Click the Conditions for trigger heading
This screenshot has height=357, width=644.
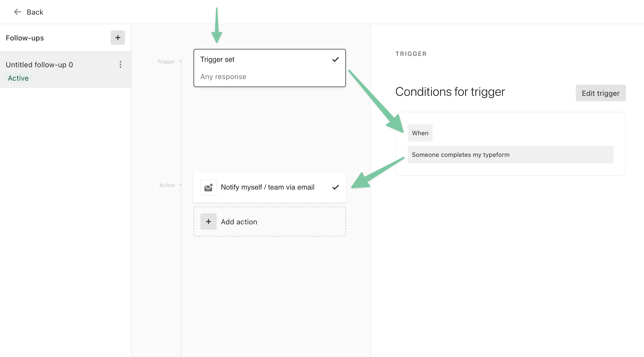pyautogui.click(x=450, y=92)
